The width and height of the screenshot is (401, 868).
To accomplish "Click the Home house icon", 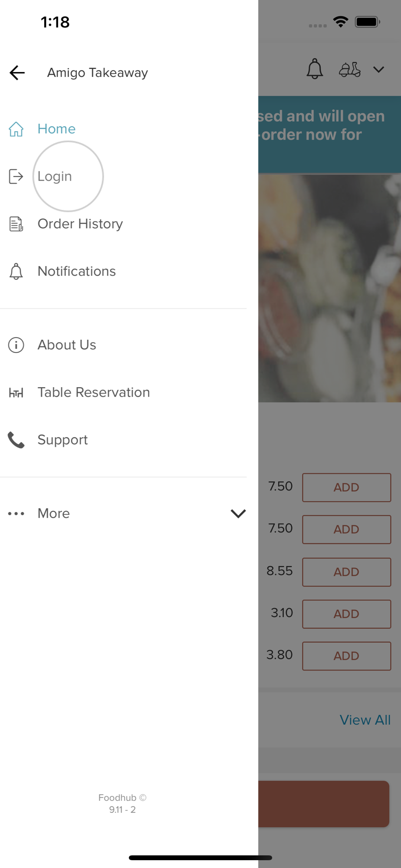I will click(16, 129).
